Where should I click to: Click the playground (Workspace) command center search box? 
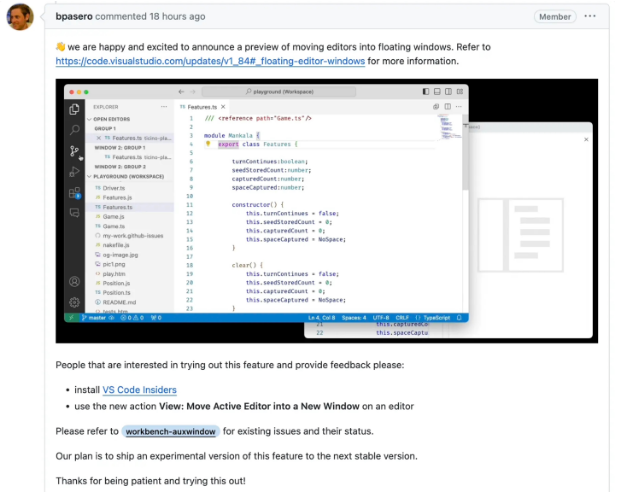[x=279, y=92]
